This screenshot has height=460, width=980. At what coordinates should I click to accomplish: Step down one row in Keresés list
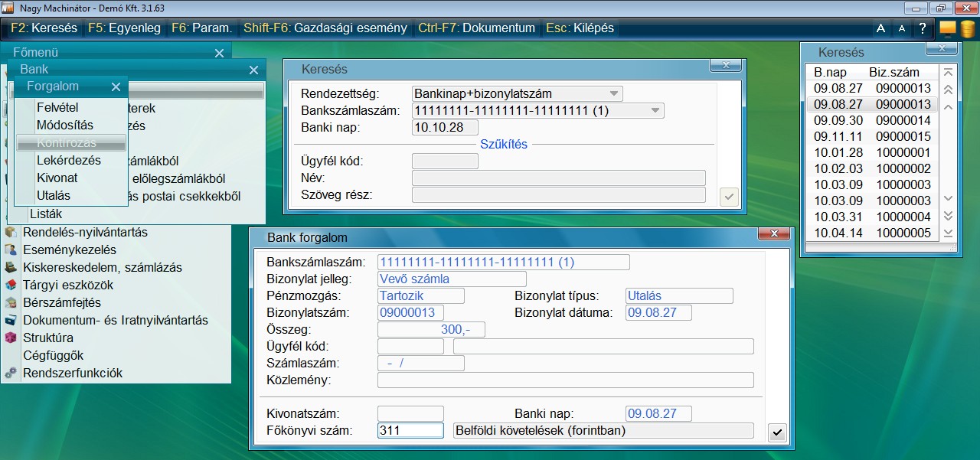click(x=949, y=197)
